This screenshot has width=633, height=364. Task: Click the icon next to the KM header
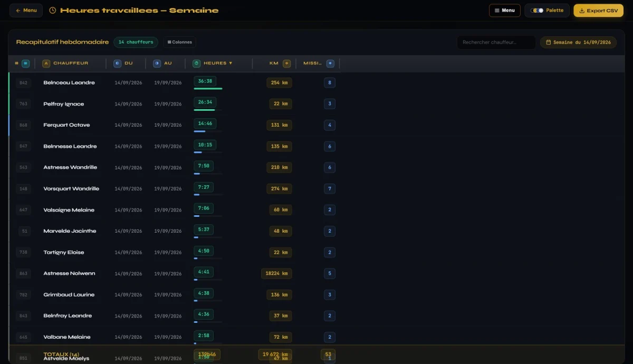pos(287,63)
